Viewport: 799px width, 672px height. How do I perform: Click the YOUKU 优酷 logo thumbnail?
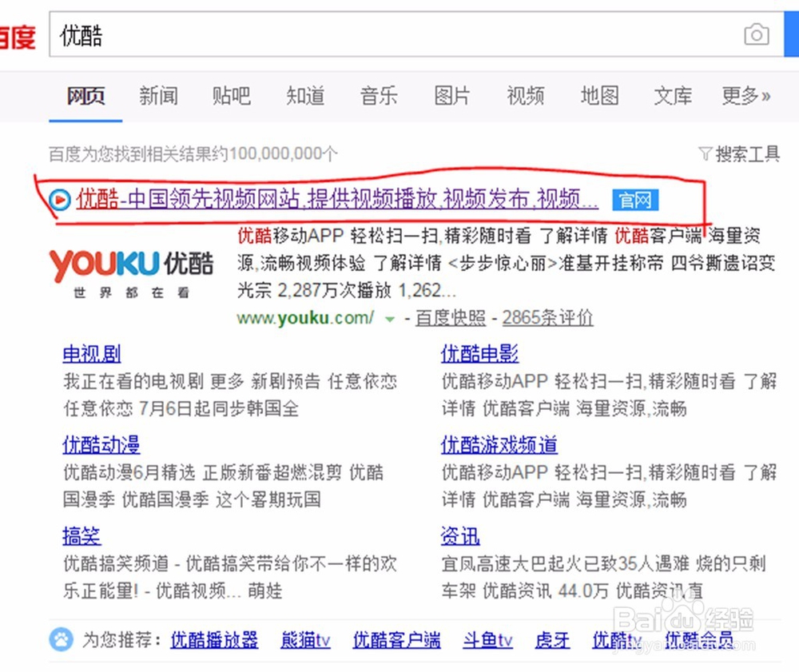pyautogui.click(x=132, y=273)
